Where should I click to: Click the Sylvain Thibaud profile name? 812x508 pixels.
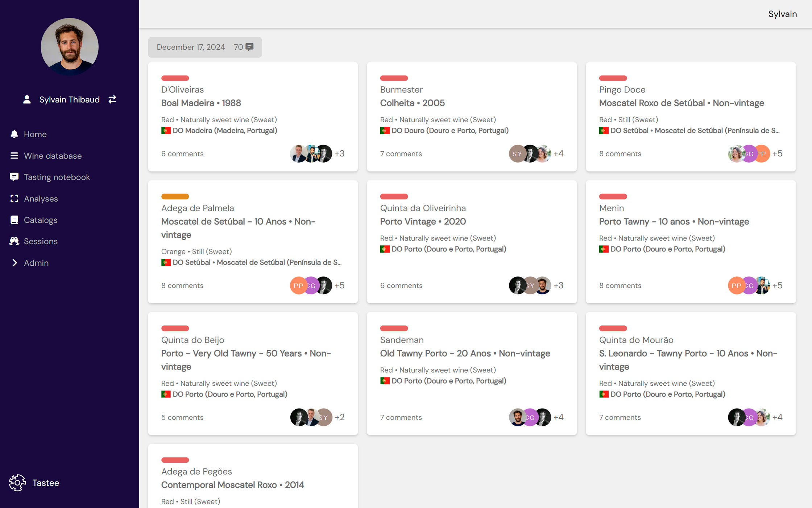69,99
